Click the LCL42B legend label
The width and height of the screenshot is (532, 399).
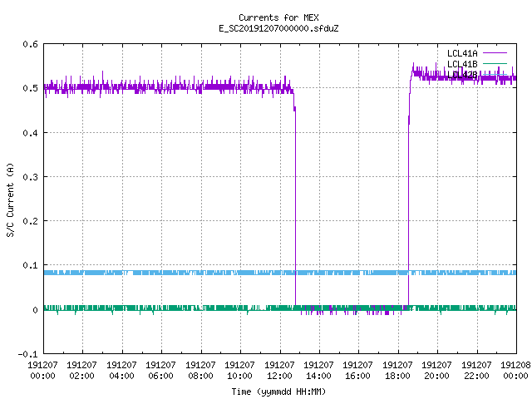[x=462, y=75]
